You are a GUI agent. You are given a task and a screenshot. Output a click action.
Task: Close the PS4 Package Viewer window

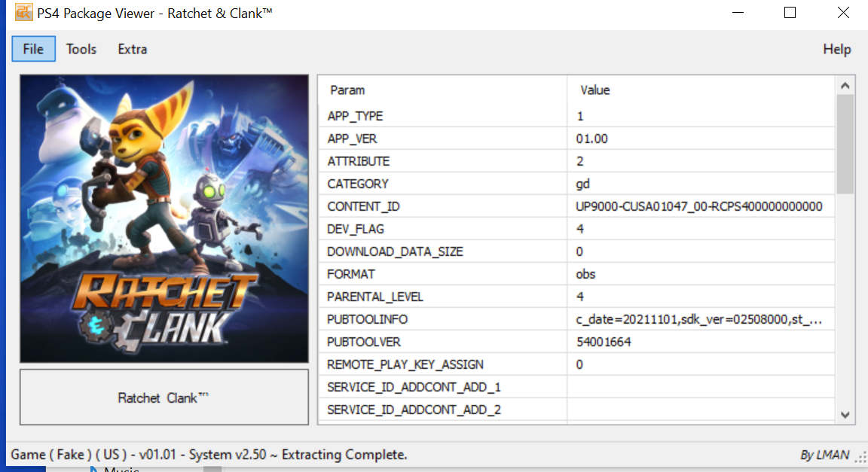(x=843, y=12)
